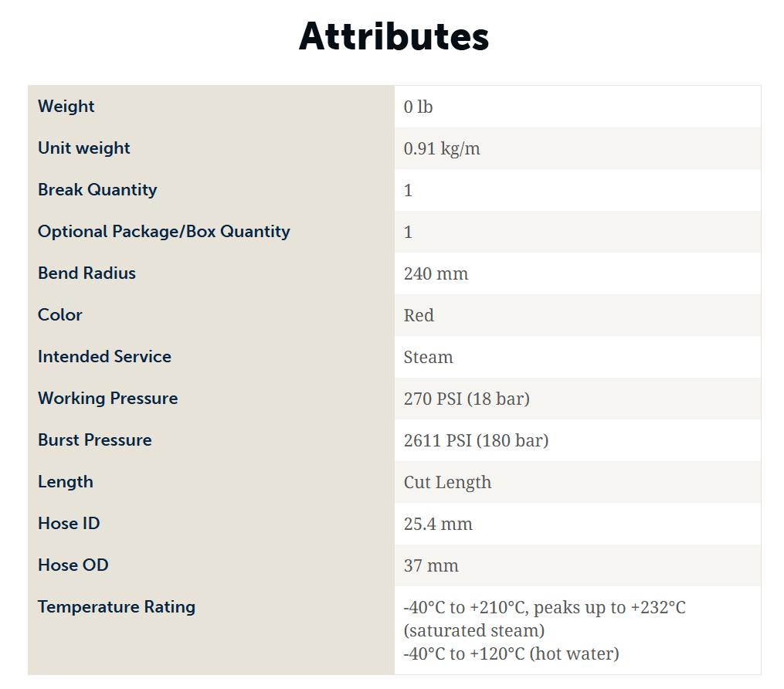The height and width of the screenshot is (689, 784).
Task: Click Optional Package/Box Quantity label
Action: point(164,232)
